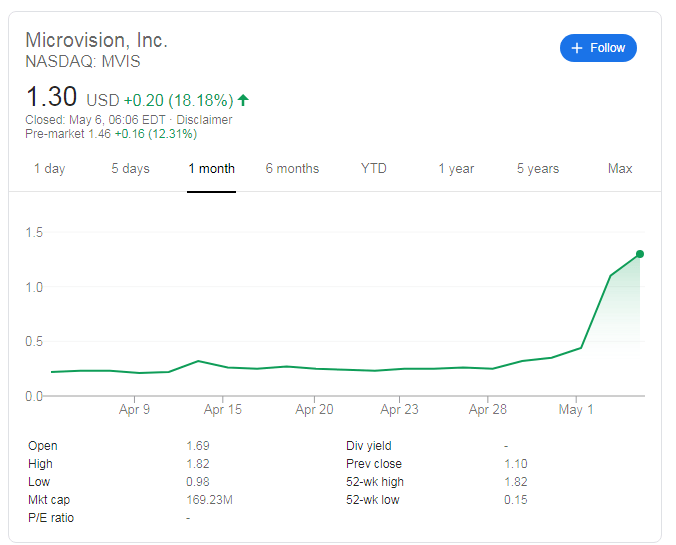The height and width of the screenshot is (545, 676).
Task: Follow Microvision stock
Action: pyautogui.click(x=598, y=48)
